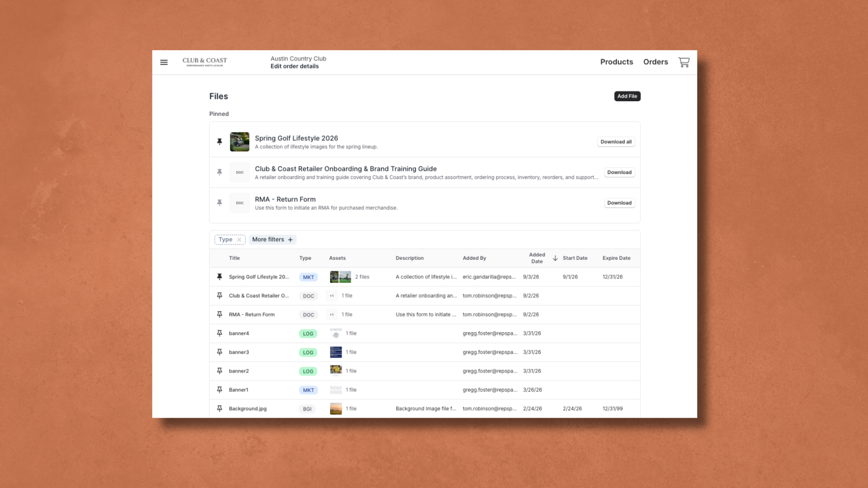
Task: Pin the banner2 row
Action: pos(220,371)
